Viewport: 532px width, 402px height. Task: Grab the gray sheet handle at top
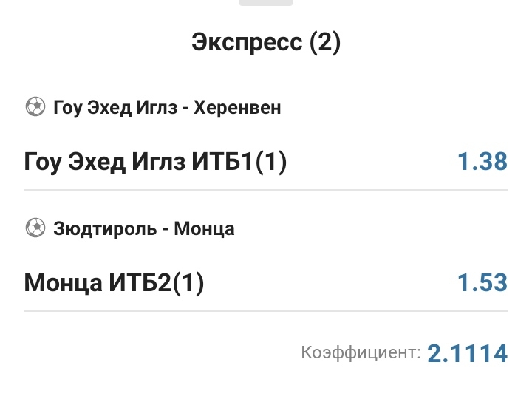point(266,2)
